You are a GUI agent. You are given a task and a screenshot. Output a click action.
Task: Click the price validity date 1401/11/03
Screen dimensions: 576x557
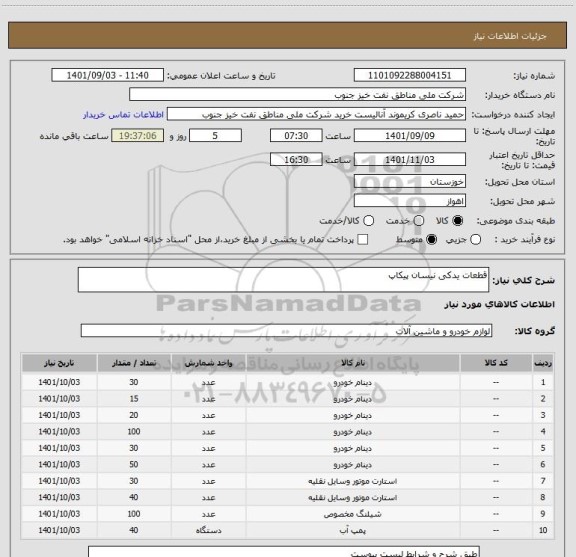click(410, 159)
